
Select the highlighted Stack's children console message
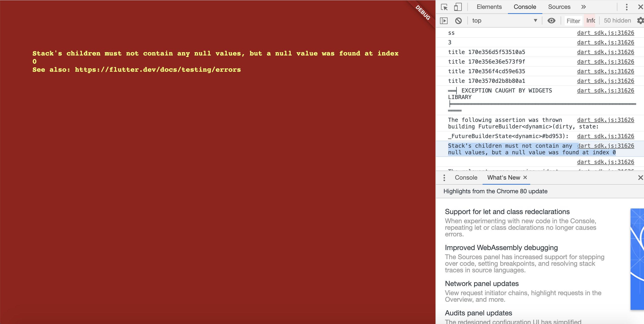(x=532, y=149)
